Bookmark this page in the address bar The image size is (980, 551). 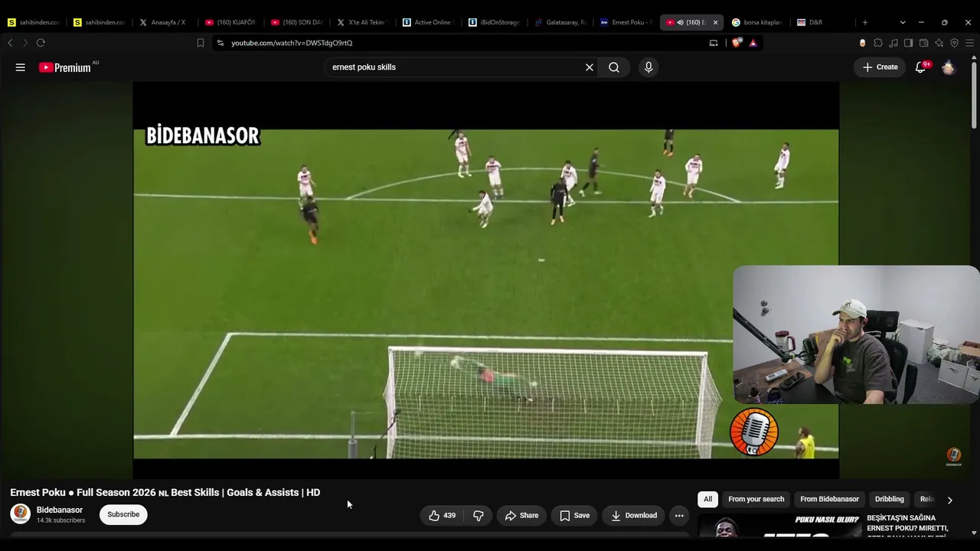[201, 43]
